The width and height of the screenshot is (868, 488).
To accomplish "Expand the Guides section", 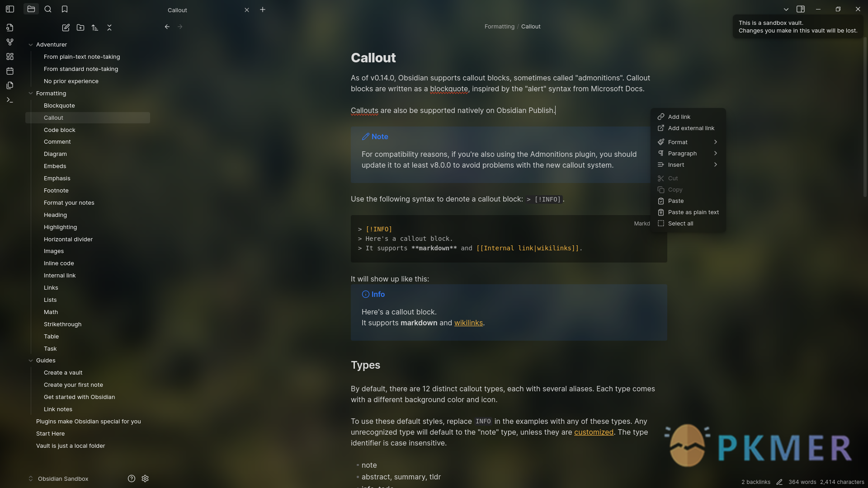I will 31,360.
